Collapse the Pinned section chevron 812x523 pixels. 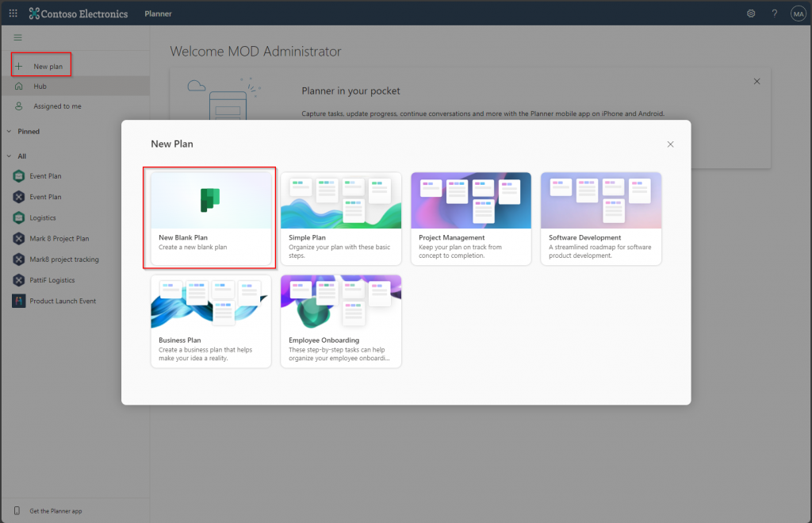pyautogui.click(x=9, y=132)
